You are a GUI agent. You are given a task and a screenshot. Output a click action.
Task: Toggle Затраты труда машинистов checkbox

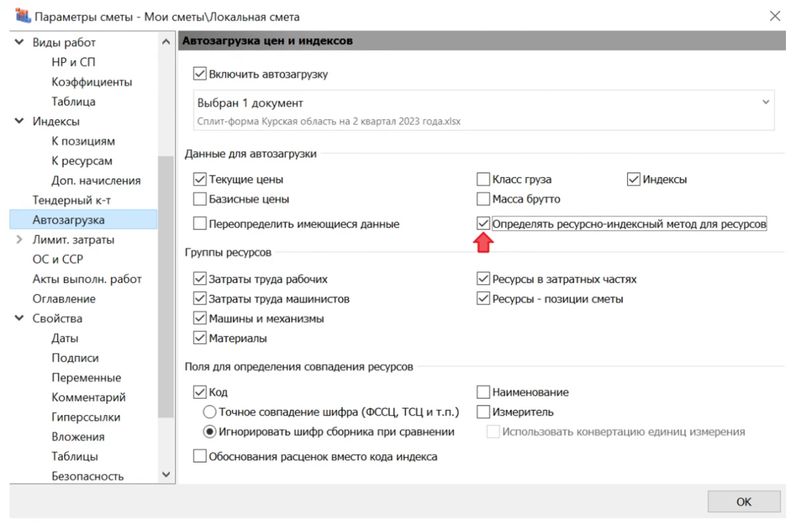[200, 299]
